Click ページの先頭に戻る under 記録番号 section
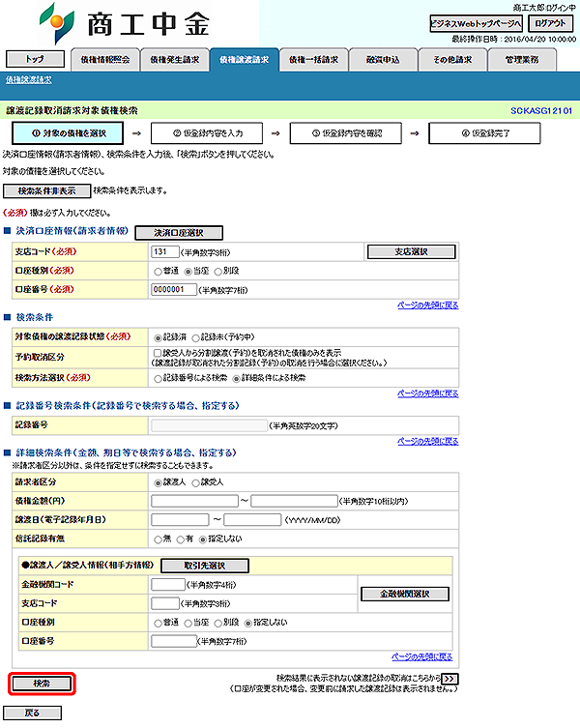The height and width of the screenshot is (728, 580). [x=428, y=441]
